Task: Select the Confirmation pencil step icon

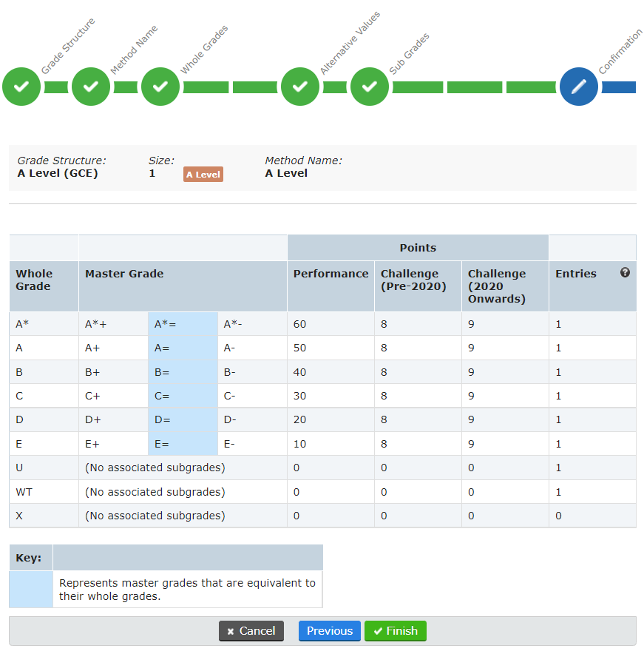Action: (579, 87)
